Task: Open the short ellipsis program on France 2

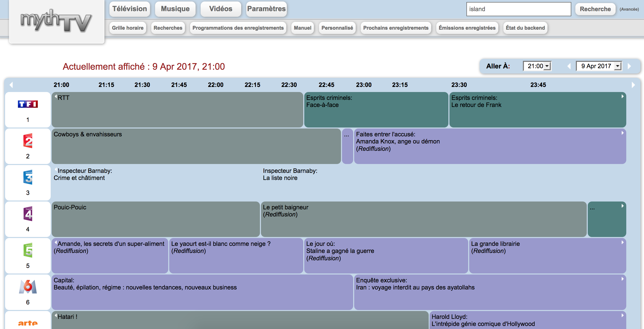Action: (x=347, y=146)
